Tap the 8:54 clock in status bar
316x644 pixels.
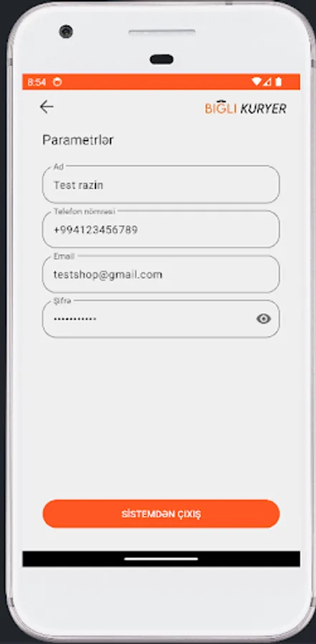[37, 82]
